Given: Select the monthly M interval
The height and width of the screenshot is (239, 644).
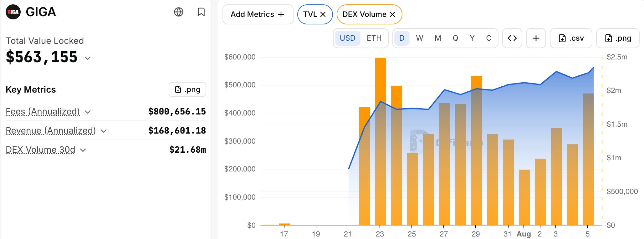Looking at the screenshot, I should [x=438, y=38].
